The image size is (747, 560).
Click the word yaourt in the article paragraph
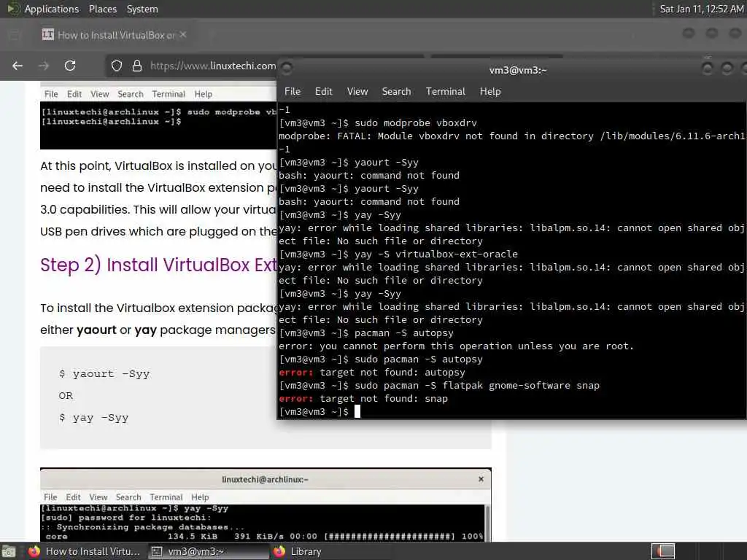tap(97, 330)
